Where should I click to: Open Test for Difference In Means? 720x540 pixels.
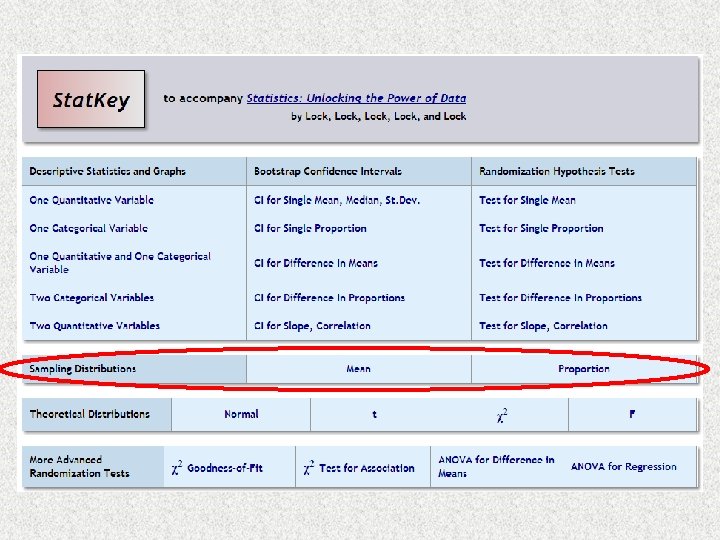[x=547, y=263]
